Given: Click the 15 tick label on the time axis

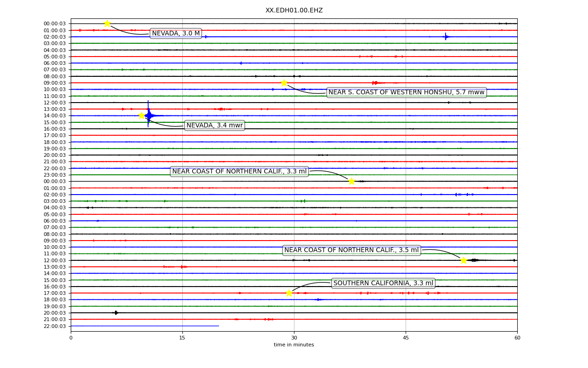Looking at the screenshot, I should 182,338.
